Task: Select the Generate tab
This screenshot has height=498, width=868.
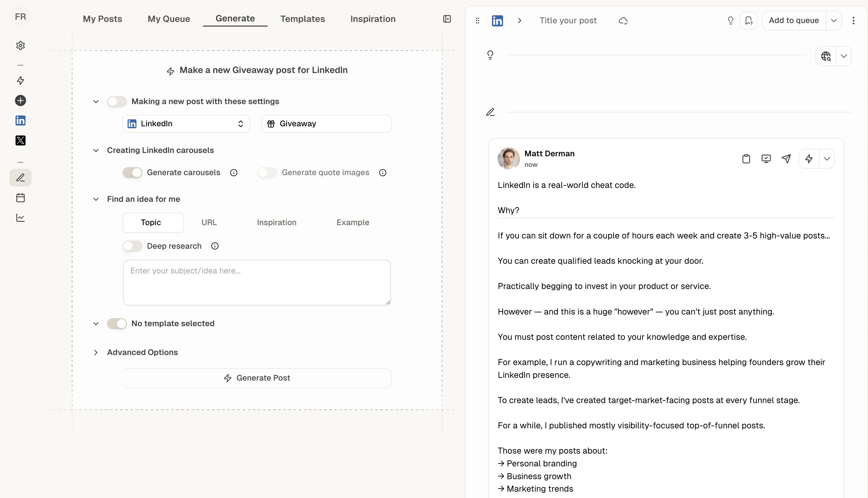Action: (235, 19)
